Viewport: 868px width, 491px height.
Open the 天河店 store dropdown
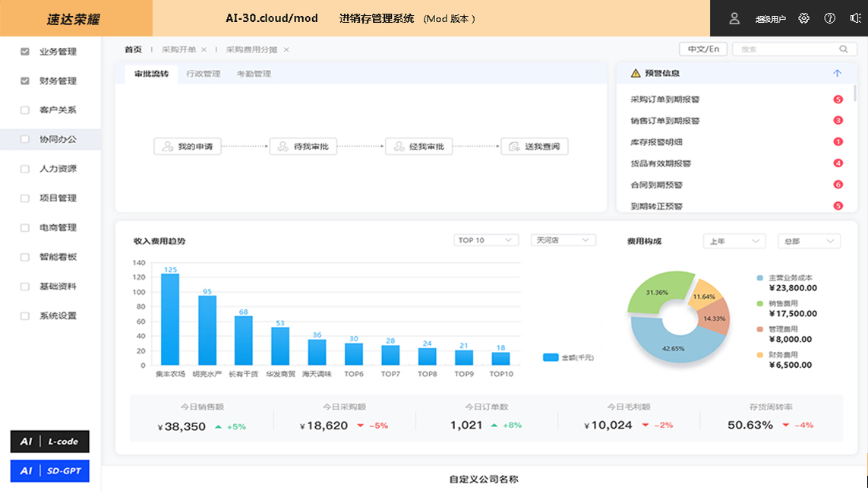[563, 240]
